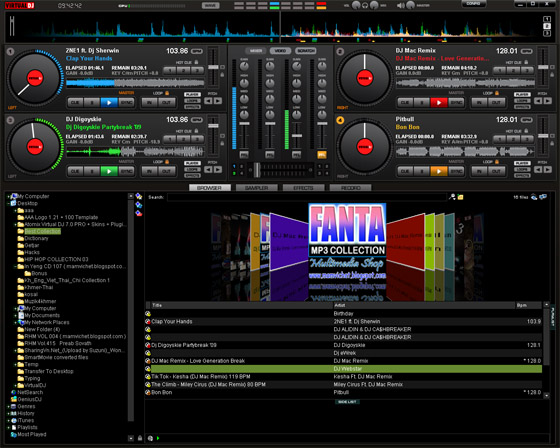Click the CUE button on deck 4
The height and width of the screenshot is (448, 560).
405,171
